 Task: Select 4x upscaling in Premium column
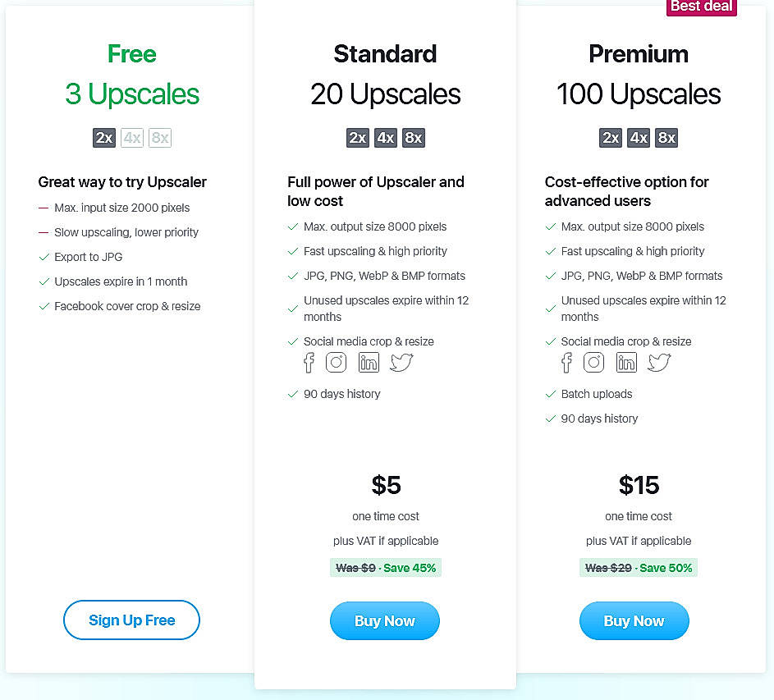click(x=639, y=138)
